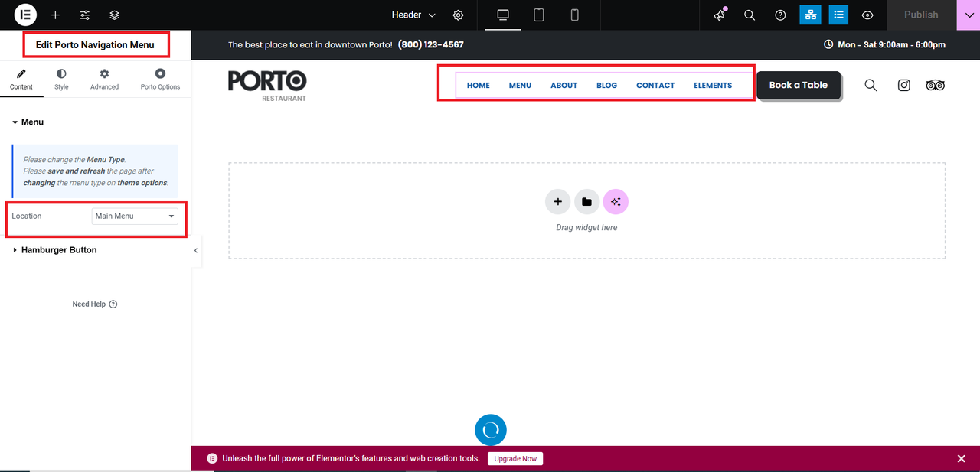The height and width of the screenshot is (472, 980).
Task: Switch to mobile device view
Action: (x=575, y=15)
